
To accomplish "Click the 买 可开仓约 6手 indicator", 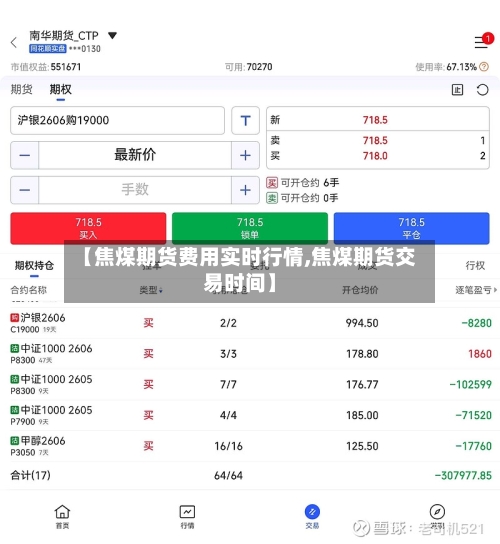I will click(303, 182).
